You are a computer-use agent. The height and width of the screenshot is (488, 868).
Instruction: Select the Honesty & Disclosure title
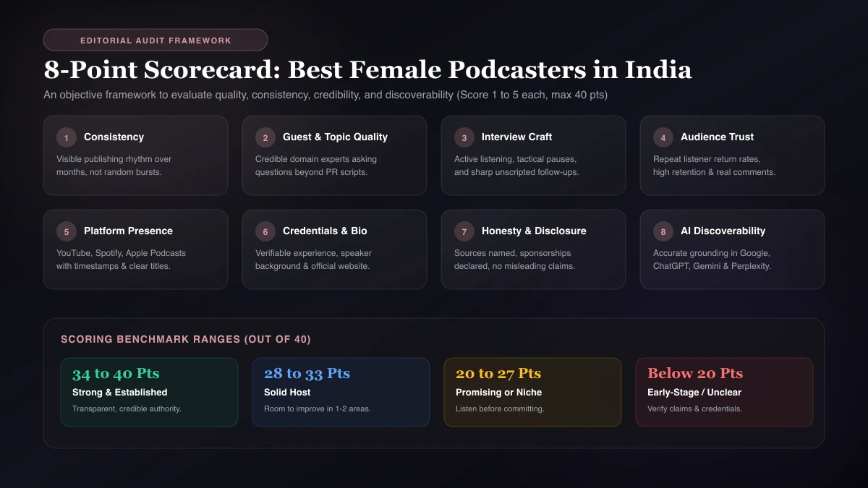coord(534,231)
